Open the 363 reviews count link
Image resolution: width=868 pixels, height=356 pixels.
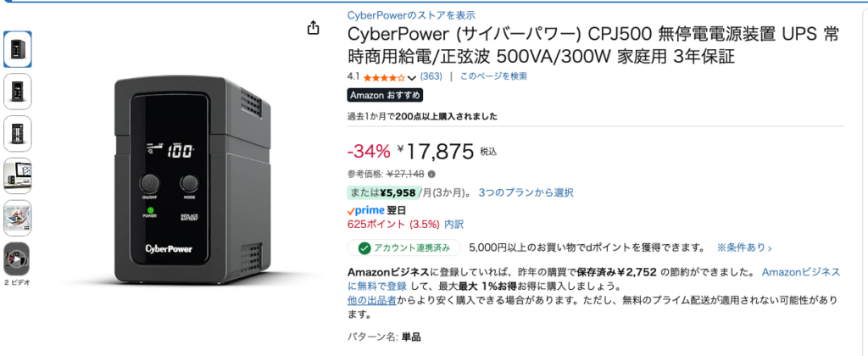point(431,76)
